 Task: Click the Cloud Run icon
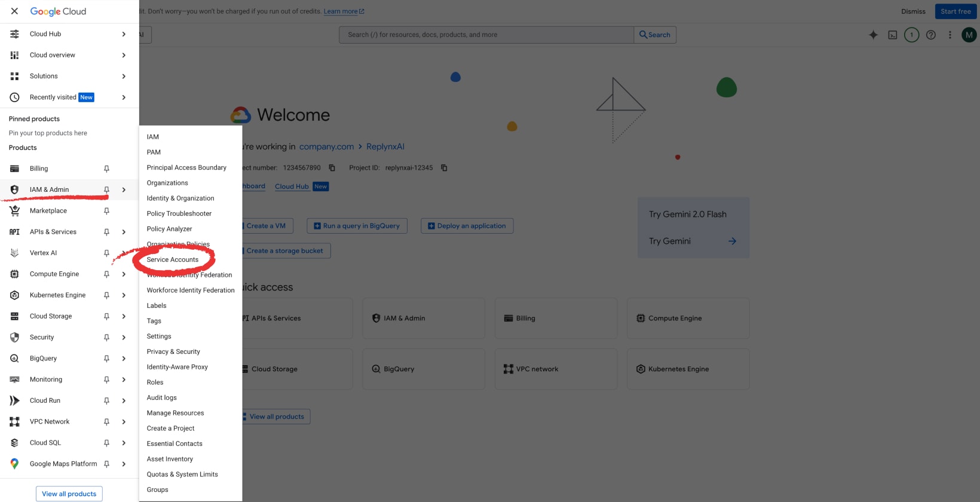click(x=14, y=400)
